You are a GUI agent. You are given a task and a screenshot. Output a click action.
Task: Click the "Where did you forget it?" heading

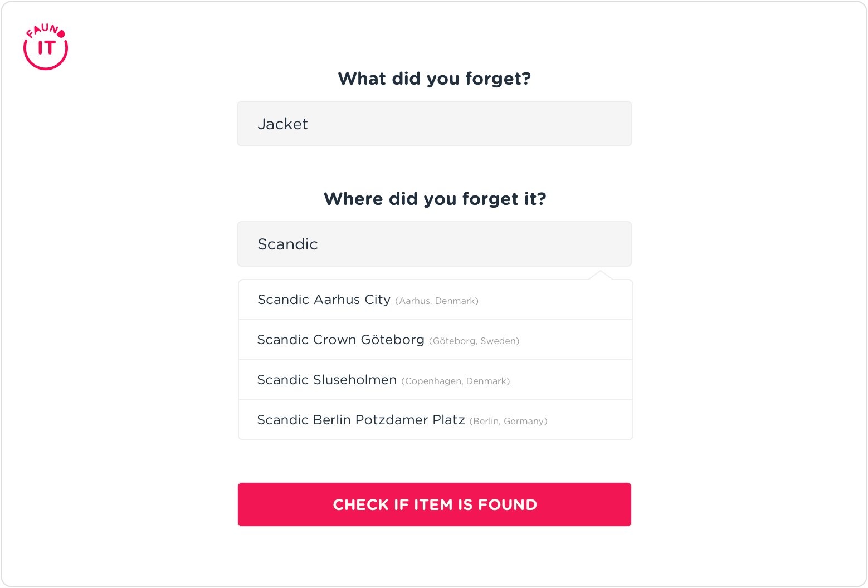click(435, 199)
